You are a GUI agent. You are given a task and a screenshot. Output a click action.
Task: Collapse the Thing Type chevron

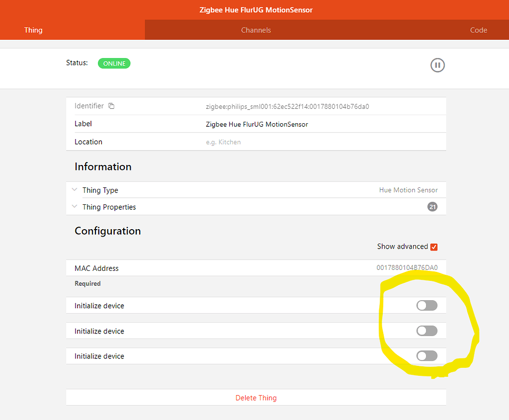pyautogui.click(x=75, y=189)
